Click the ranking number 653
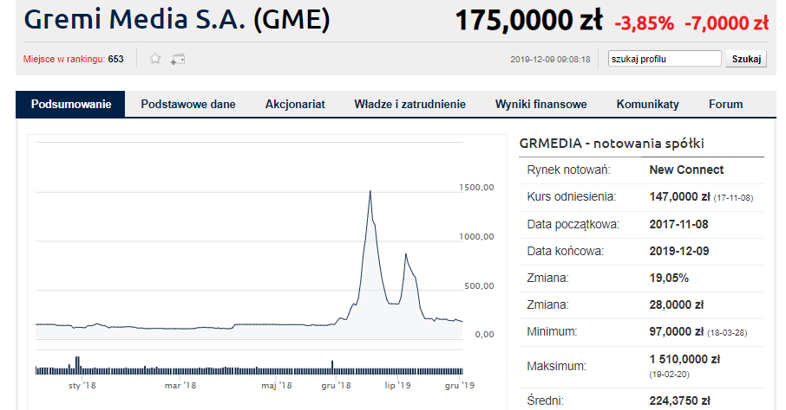The image size is (786, 410). 116,59
